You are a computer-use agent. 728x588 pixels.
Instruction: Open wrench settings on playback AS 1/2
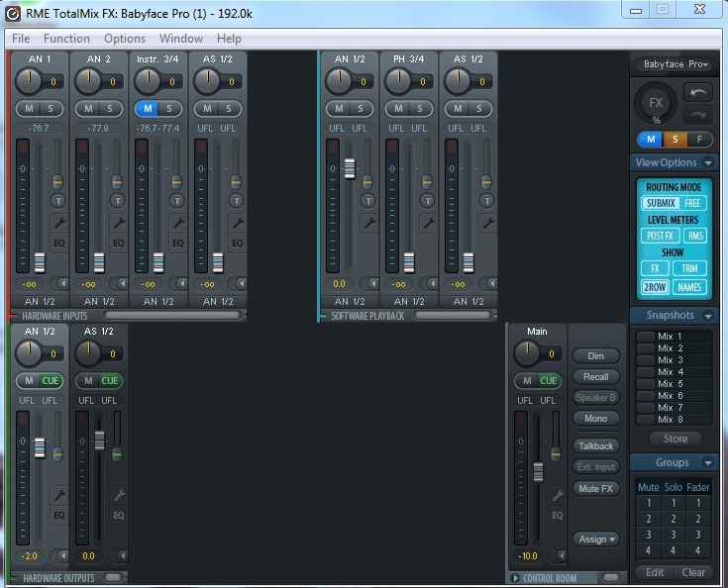click(x=488, y=224)
